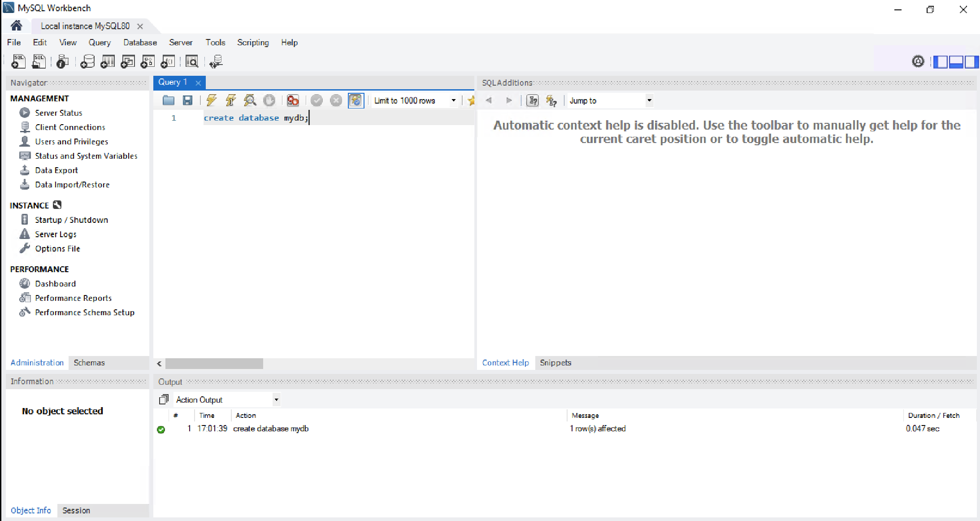
Task: Go forward in help history arrow
Action: point(508,100)
